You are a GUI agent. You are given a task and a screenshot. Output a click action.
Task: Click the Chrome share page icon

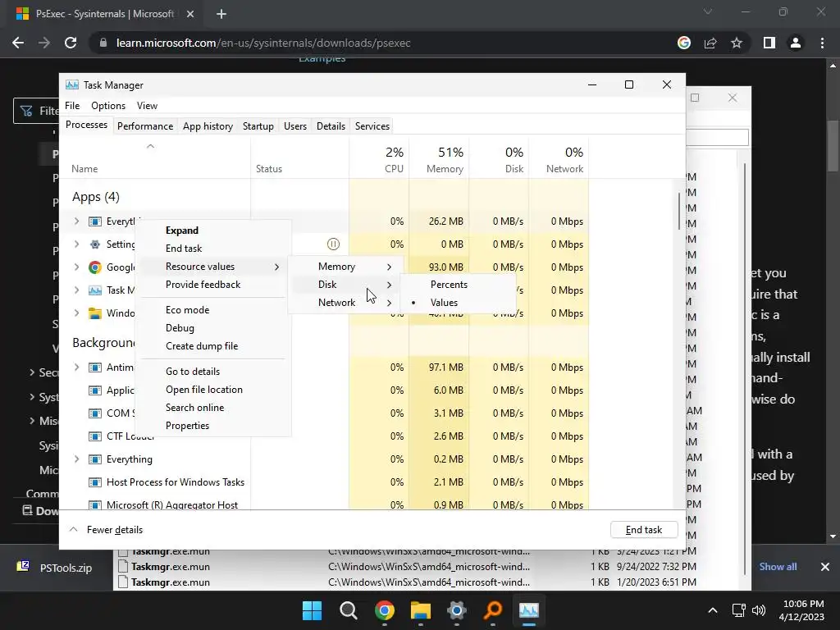(x=710, y=43)
